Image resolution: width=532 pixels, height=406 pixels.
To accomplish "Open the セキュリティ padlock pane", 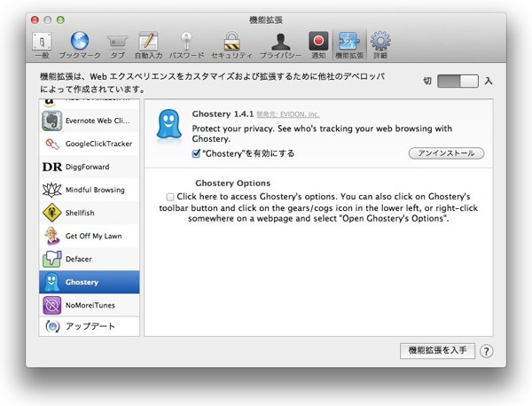I will tap(231, 45).
